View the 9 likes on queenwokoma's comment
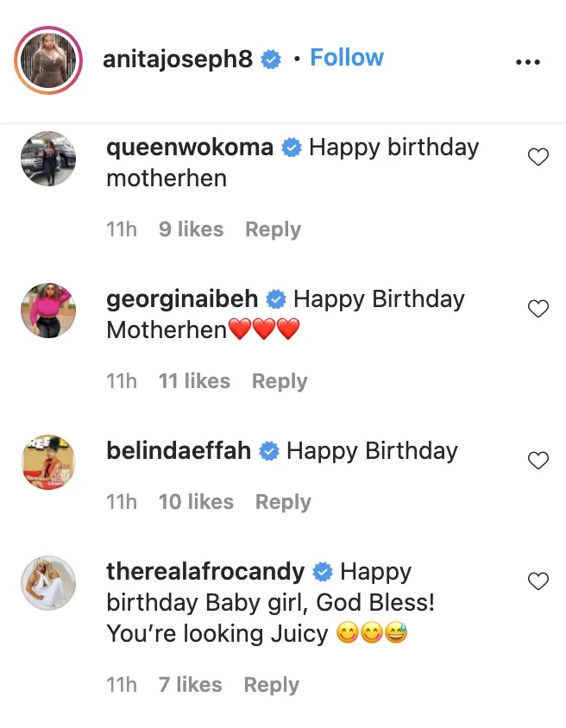The image size is (566, 728). tap(191, 229)
